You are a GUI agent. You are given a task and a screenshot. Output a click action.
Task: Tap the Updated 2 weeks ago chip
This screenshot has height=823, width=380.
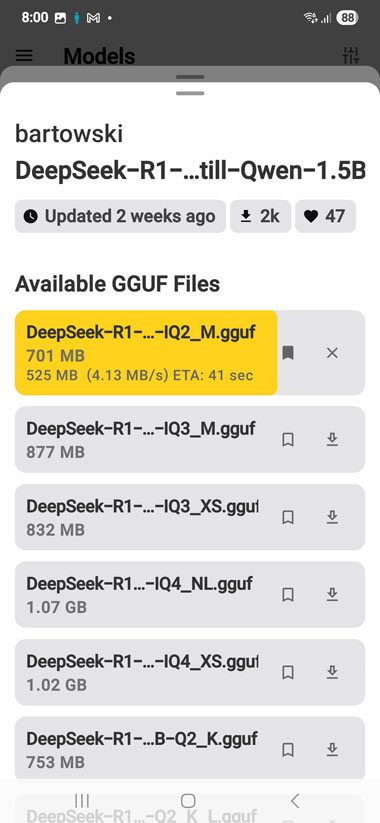pyautogui.click(x=120, y=216)
